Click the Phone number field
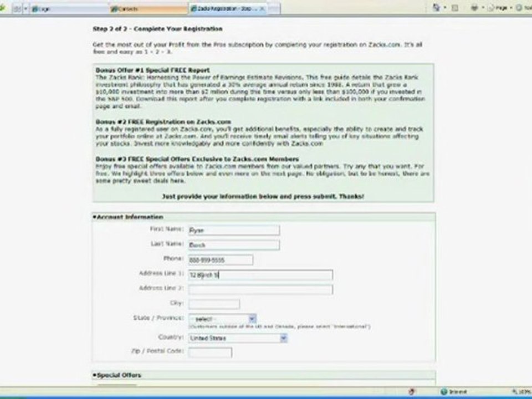Image resolution: width=532 pixels, height=399 pixels. [x=221, y=260]
